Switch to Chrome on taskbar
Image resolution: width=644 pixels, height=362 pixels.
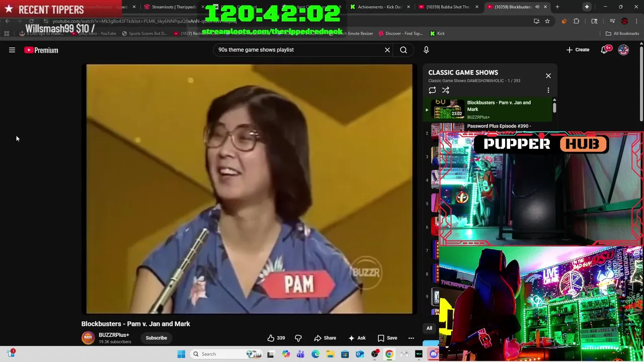click(x=389, y=354)
